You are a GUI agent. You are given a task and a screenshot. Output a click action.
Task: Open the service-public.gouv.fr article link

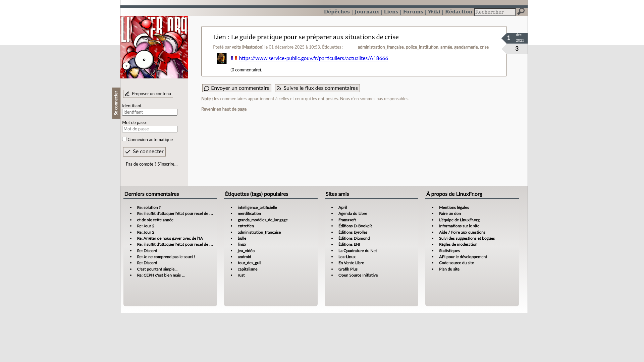pyautogui.click(x=313, y=58)
